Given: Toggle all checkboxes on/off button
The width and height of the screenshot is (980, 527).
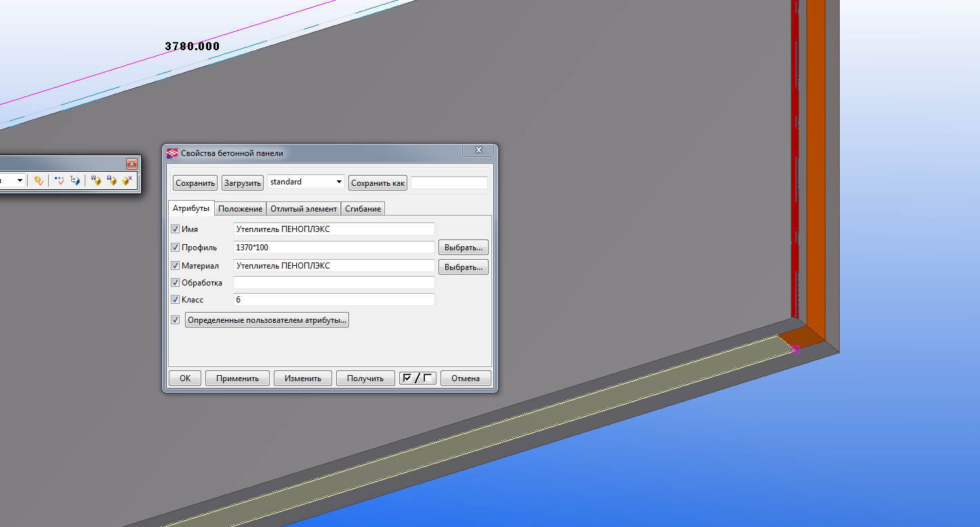Looking at the screenshot, I should point(417,378).
